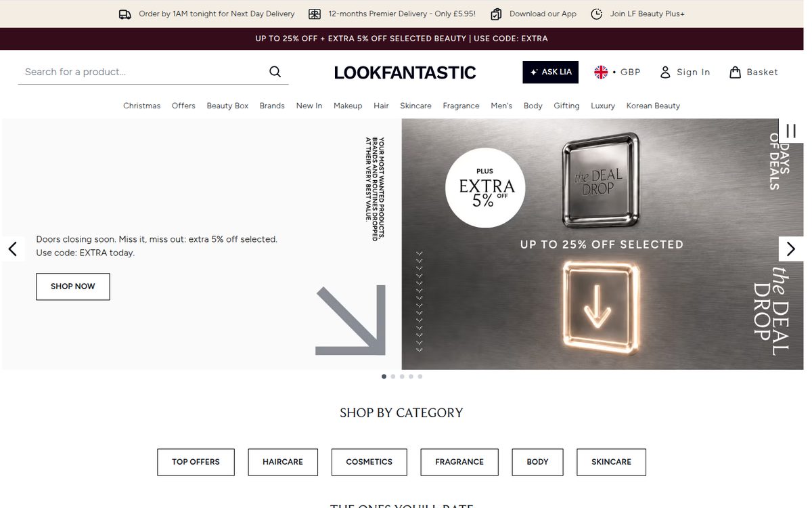Click the Sign In person icon
The height and width of the screenshot is (508, 812).
click(665, 72)
